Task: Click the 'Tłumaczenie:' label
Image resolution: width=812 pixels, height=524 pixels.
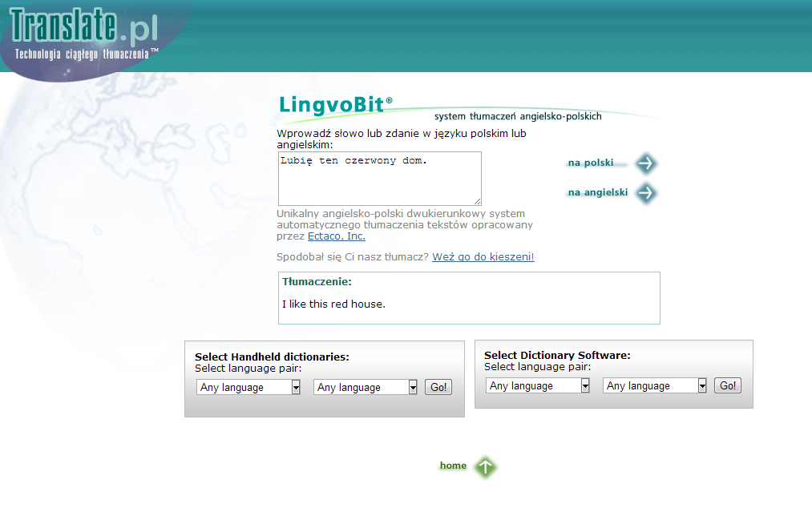Action: point(317,282)
